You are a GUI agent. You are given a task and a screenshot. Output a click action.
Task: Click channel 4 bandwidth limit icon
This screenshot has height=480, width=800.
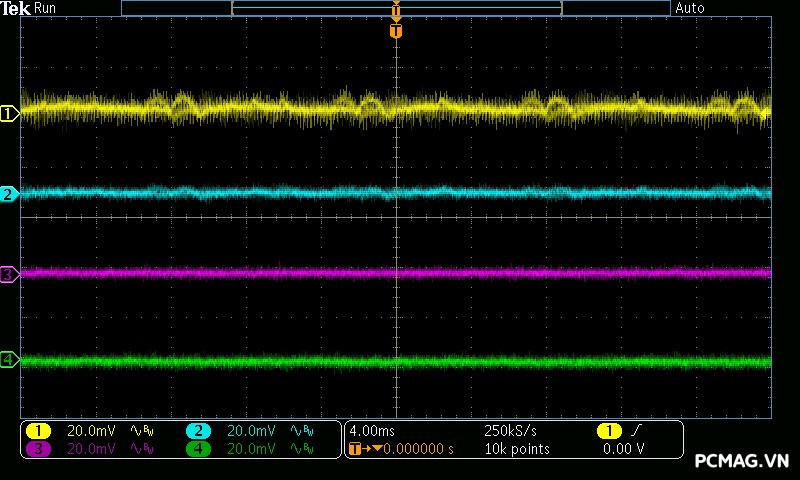pos(300,449)
